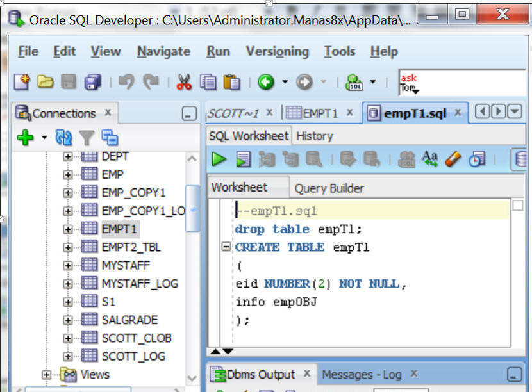Expand the EMP table node
The width and height of the screenshot is (532, 392).
coord(68,174)
